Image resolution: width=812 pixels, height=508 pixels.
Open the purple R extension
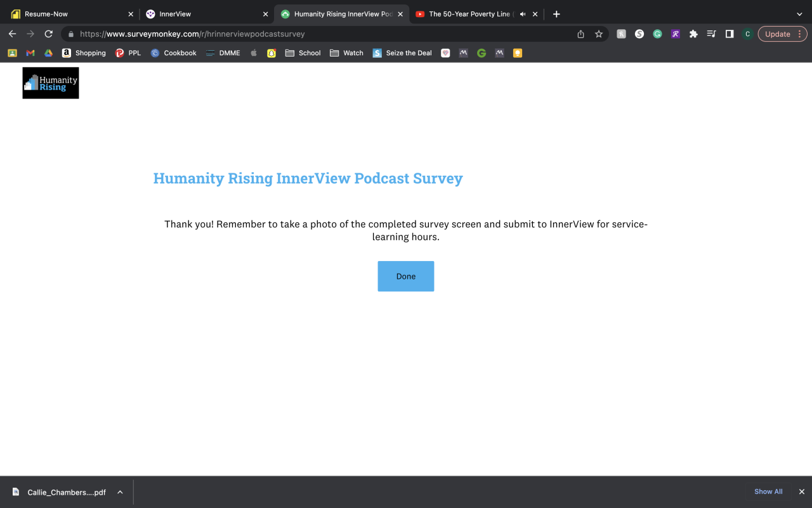point(675,34)
